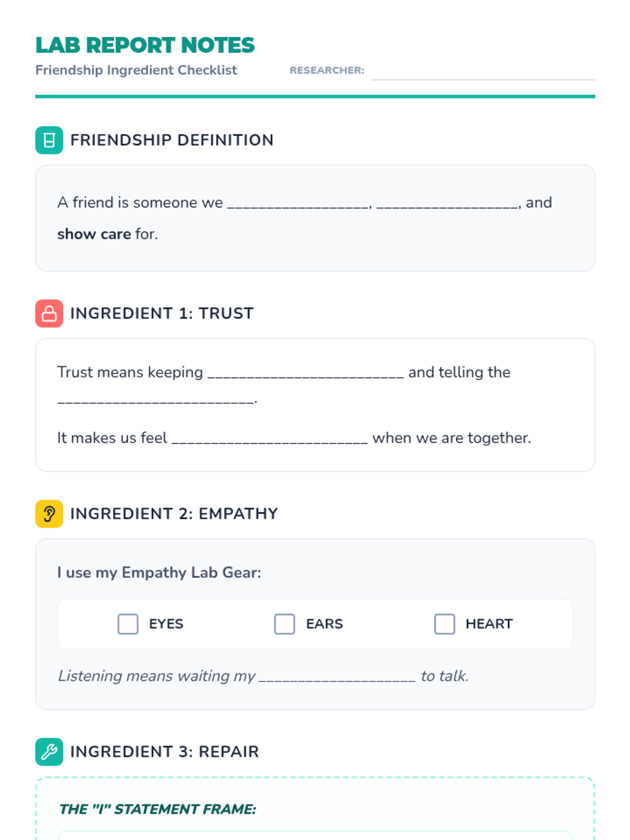The width and height of the screenshot is (630, 840).
Task: Click the Ingredient 3: Repair heading
Action: pyautogui.click(x=164, y=752)
